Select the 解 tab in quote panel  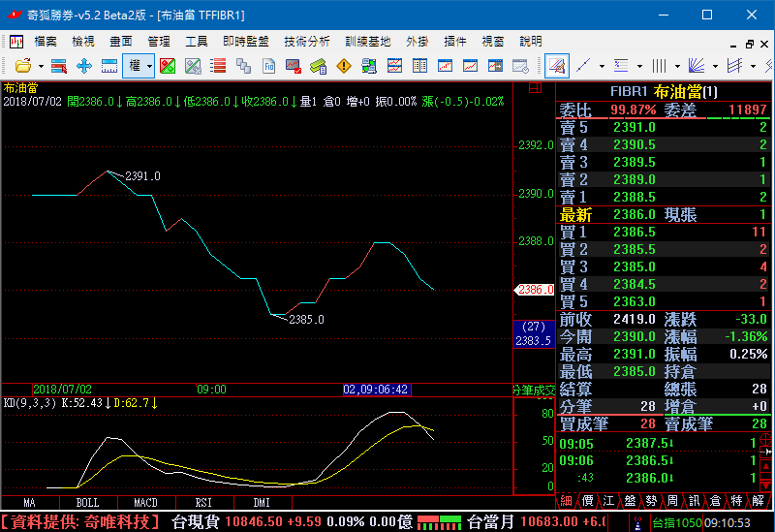[x=759, y=501]
